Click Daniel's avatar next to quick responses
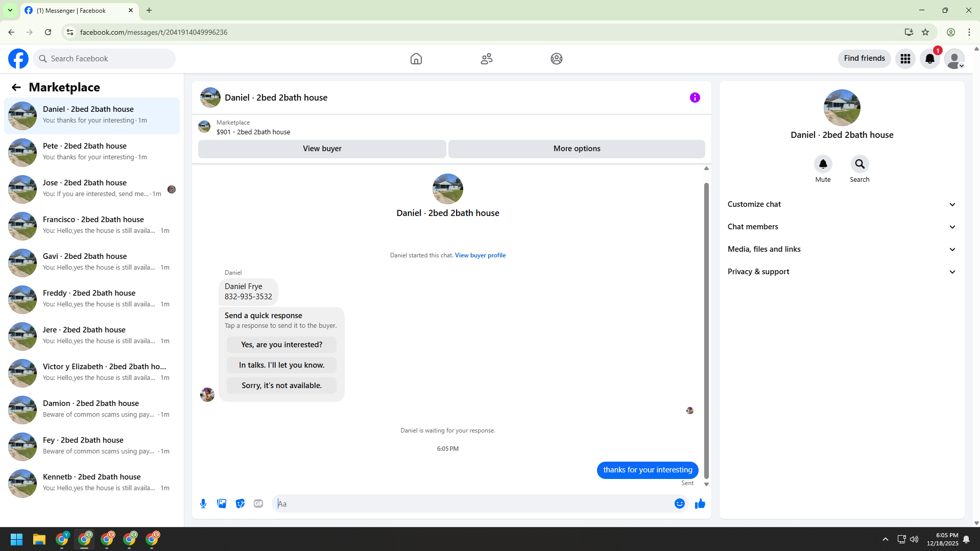Viewport: 980px width, 551px height. point(207,395)
